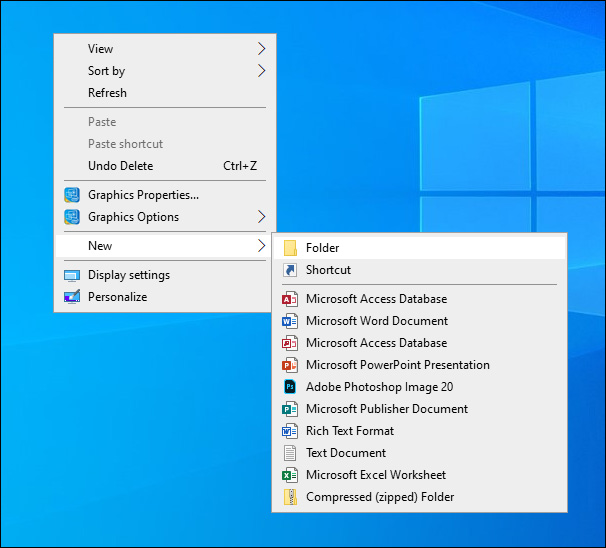Click the Adobe Photoshop Ps icon

[290, 387]
